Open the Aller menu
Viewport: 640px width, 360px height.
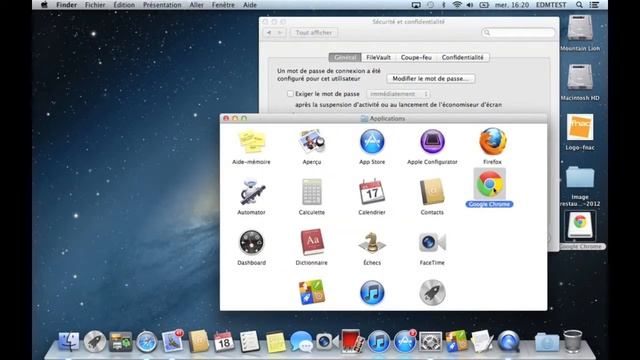click(x=196, y=5)
